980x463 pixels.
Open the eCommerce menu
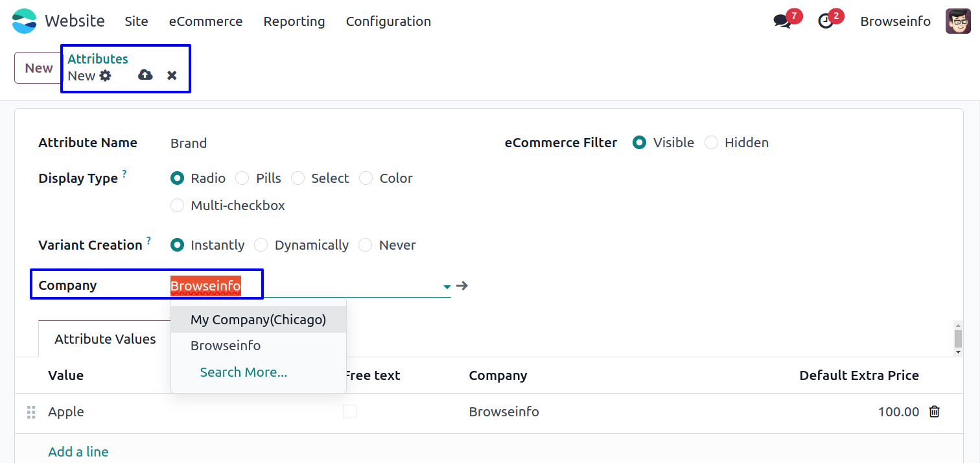pos(205,21)
